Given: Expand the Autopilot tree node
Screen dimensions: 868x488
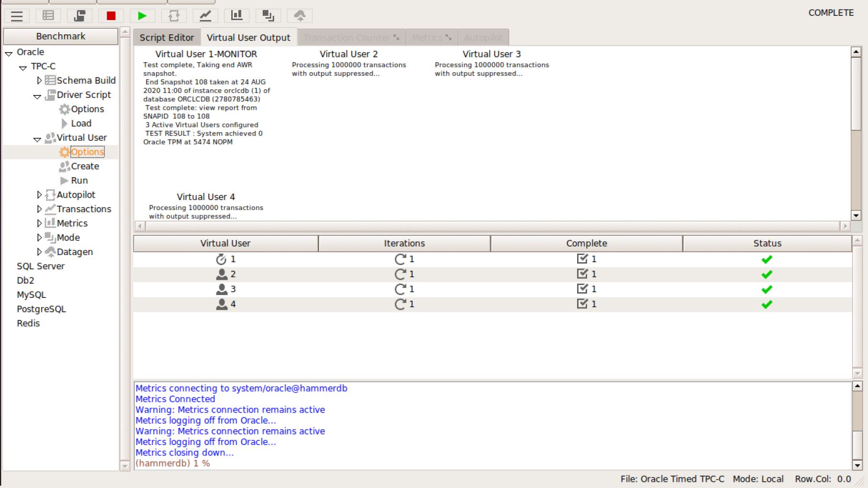Looking at the screenshot, I should [x=39, y=195].
